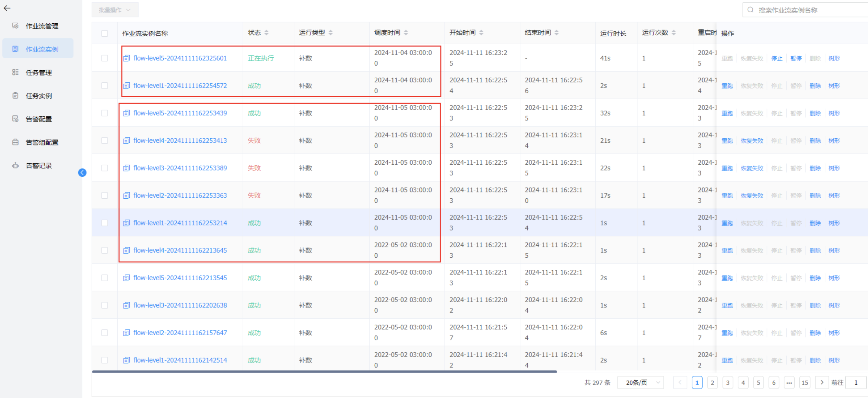The image size is (868, 398).
Task: Open the 批量操作 dropdown
Action: pos(115,10)
